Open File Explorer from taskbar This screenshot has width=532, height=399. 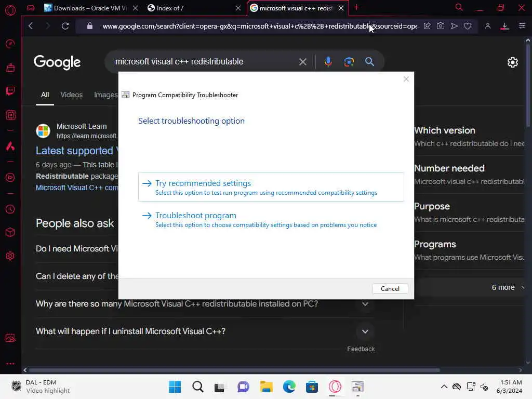tap(267, 387)
